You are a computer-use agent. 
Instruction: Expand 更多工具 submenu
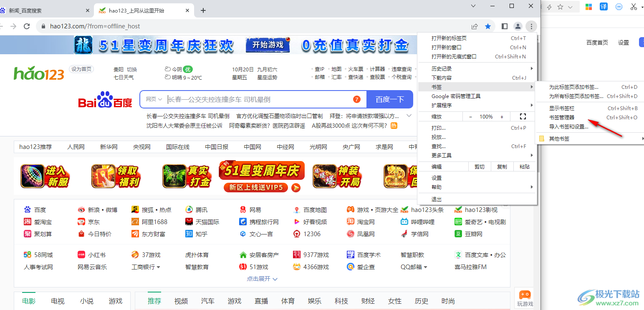pyautogui.click(x=477, y=155)
